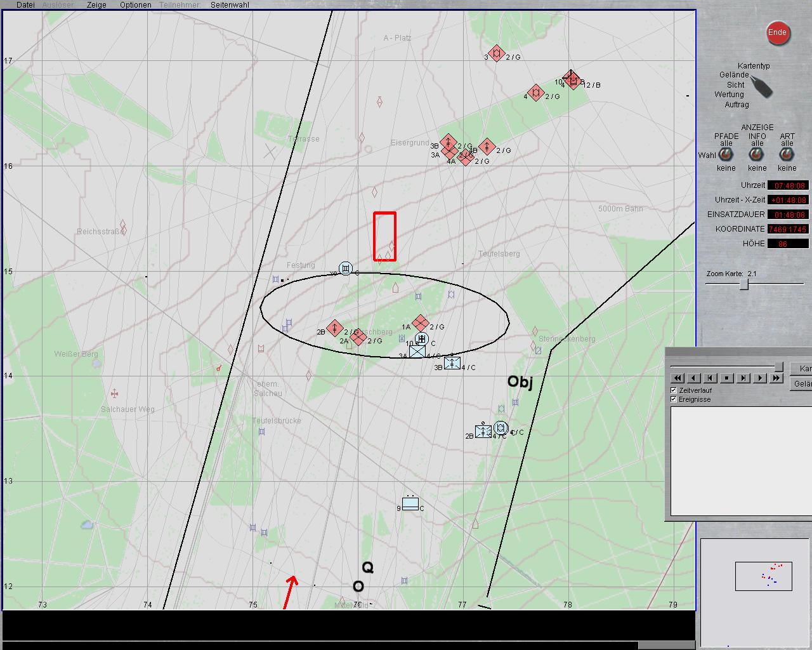Click the Zoom Karte slider handle
This screenshot has height=650, width=812.
click(744, 284)
